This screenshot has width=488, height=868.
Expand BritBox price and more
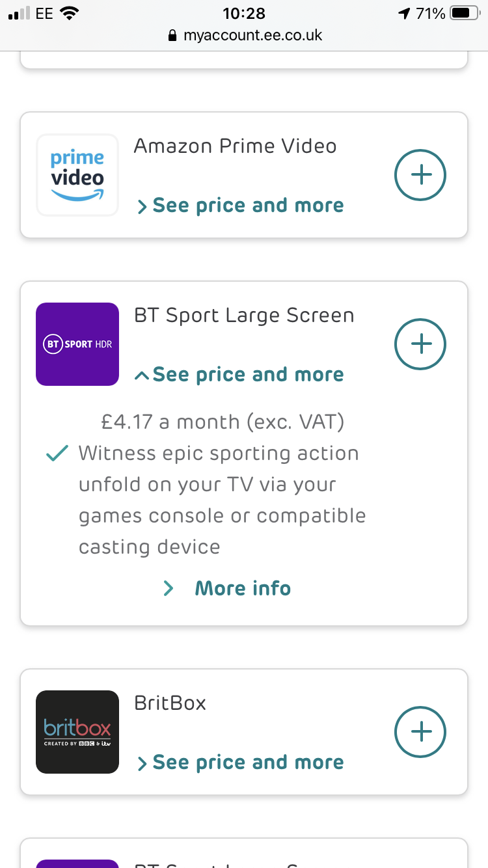(x=241, y=763)
